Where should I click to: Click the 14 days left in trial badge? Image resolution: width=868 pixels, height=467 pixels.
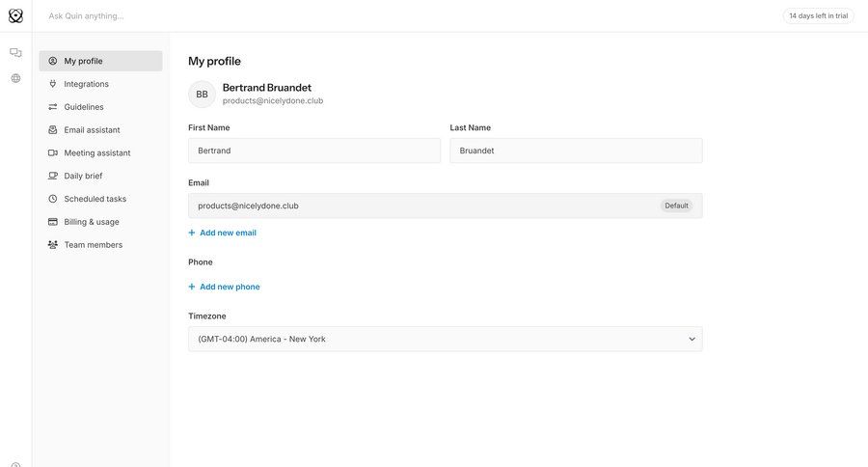pyautogui.click(x=818, y=15)
